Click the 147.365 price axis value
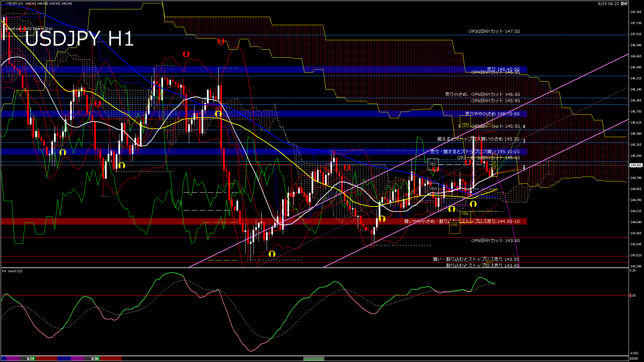644x362 pixels. [636, 12]
